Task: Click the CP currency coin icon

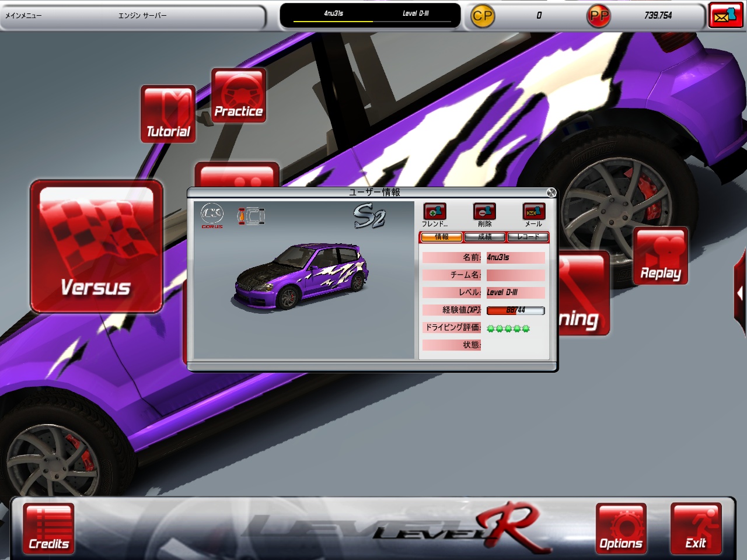Action: click(x=482, y=16)
